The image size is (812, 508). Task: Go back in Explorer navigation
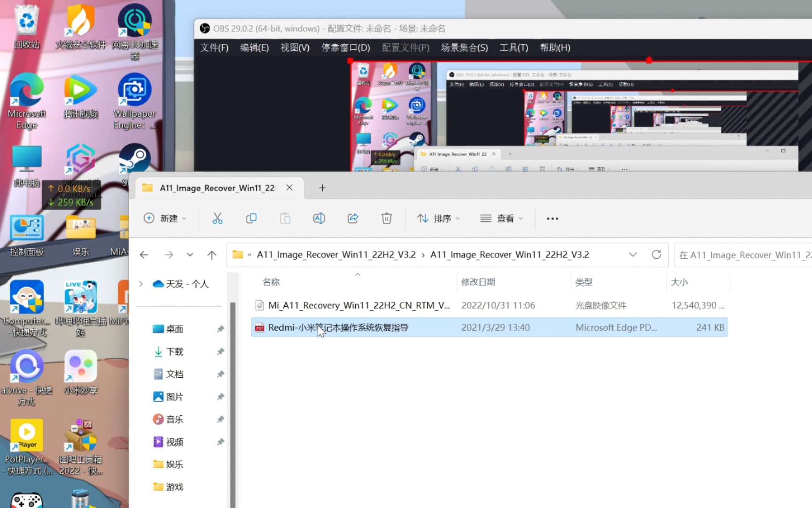144,254
